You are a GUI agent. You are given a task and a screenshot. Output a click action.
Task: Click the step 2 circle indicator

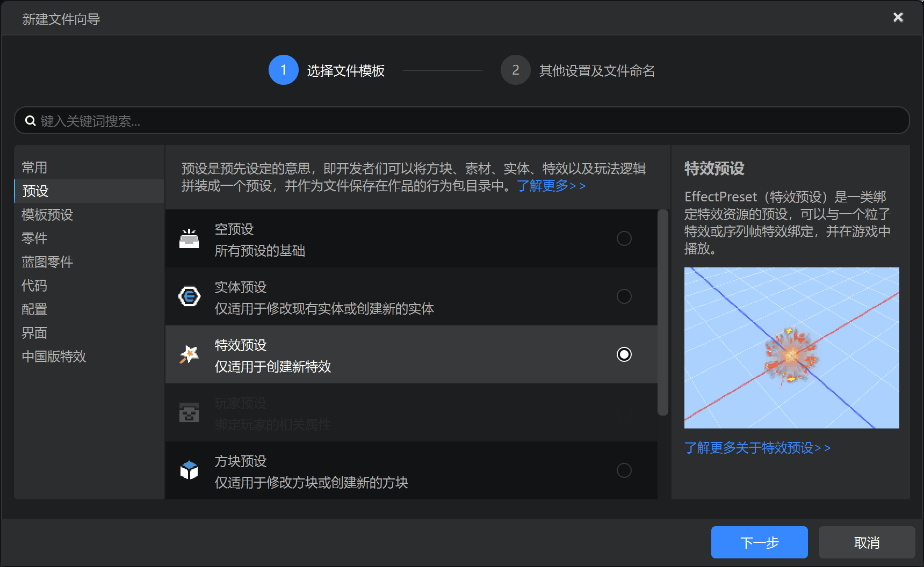(516, 70)
